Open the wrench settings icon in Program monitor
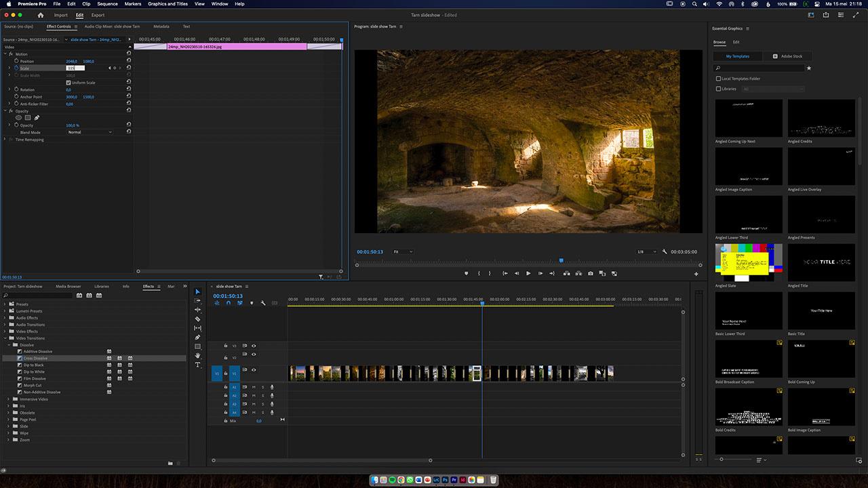The height and width of the screenshot is (488, 868). pyautogui.click(x=664, y=251)
